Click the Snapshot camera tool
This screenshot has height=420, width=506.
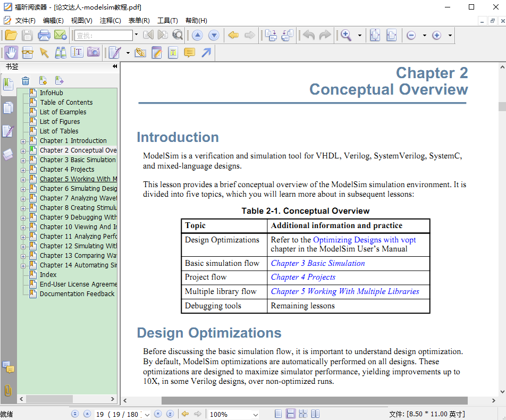(93, 52)
